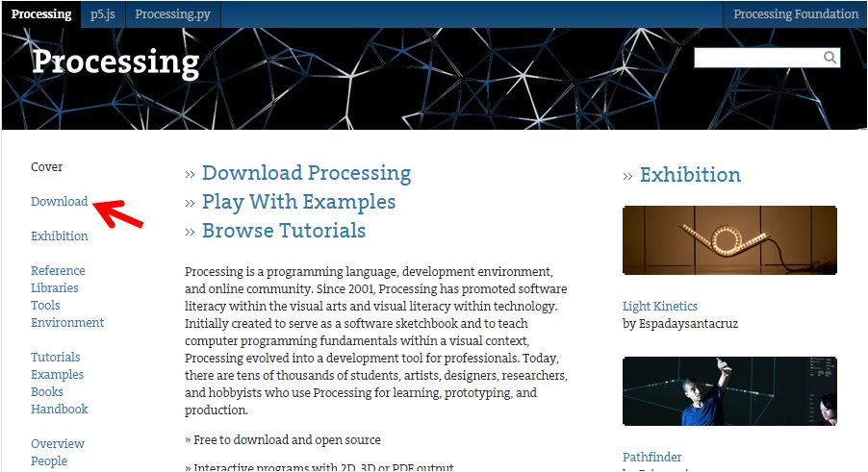This screenshot has width=868, height=472.
Task: Click 'Free to download and open source' text
Action: click(x=287, y=440)
